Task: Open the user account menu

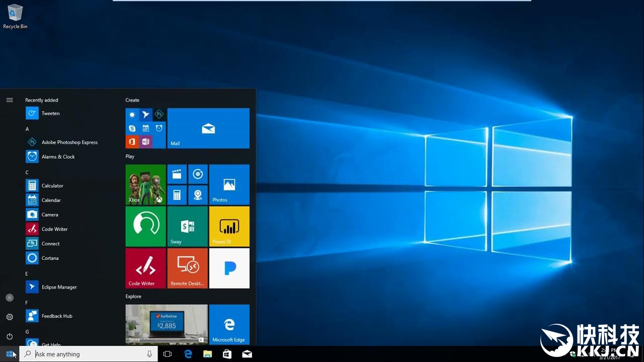Action: click(10, 298)
